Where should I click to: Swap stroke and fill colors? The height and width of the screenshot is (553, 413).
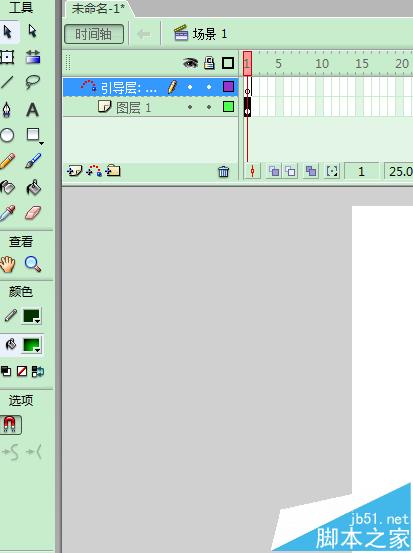pos(37,371)
